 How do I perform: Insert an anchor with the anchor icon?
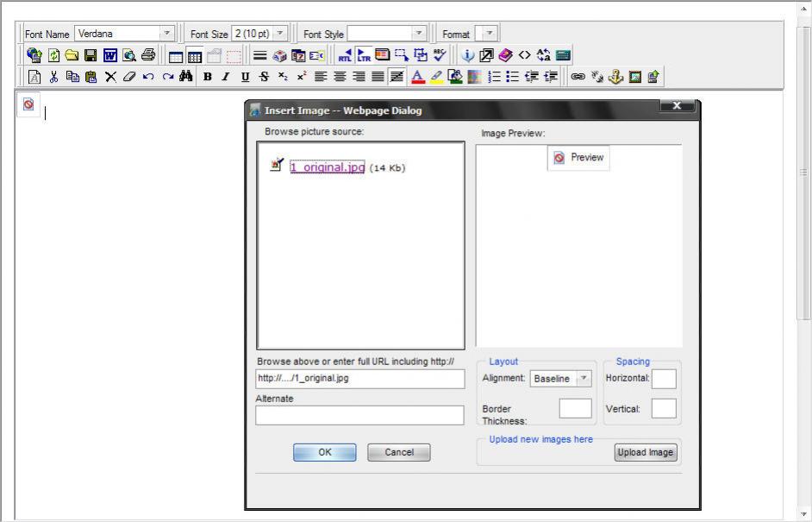point(615,77)
